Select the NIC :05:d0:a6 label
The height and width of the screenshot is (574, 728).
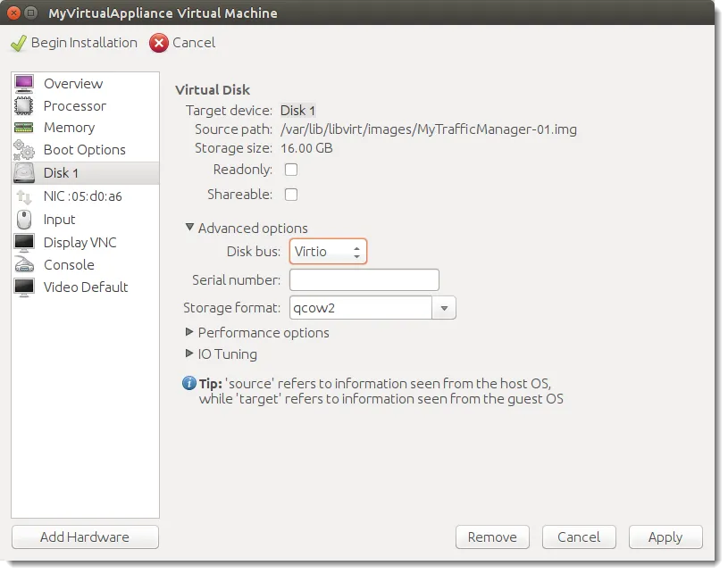coord(83,196)
